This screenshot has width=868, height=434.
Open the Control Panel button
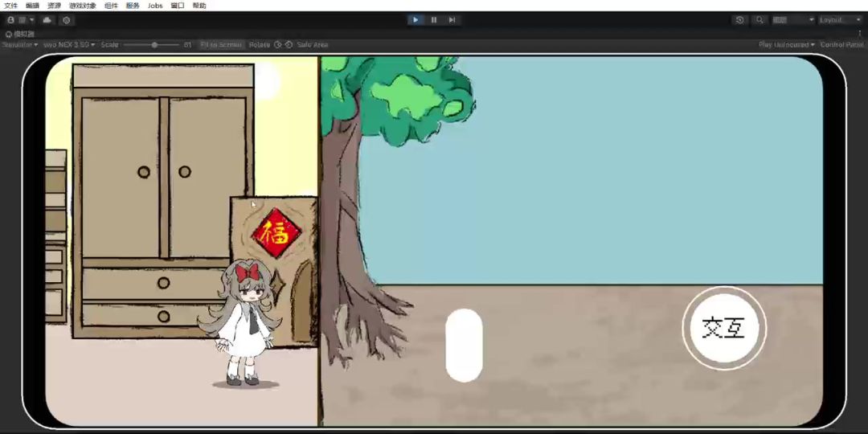coord(841,45)
